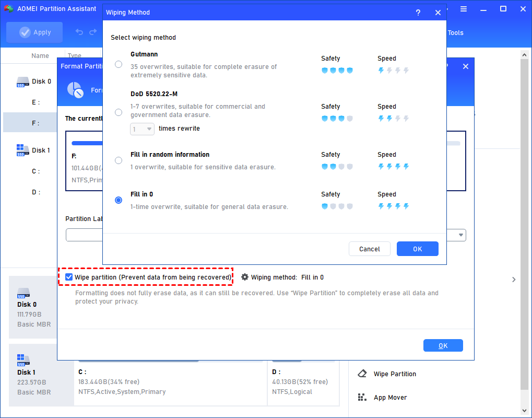The height and width of the screenshot is (418, 532).
Task: Click the 'Wiping method: Fill in 0' text
Action: click(x=287, y=277)
